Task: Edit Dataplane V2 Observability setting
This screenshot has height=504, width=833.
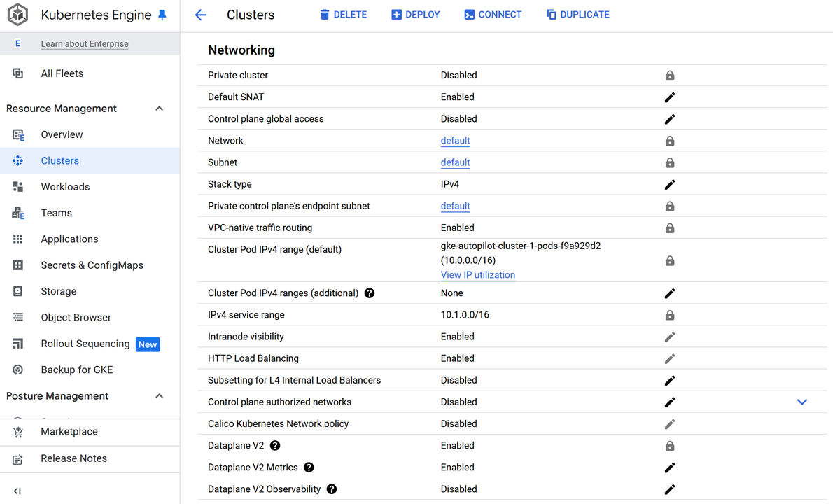Action: click(670, 489)
